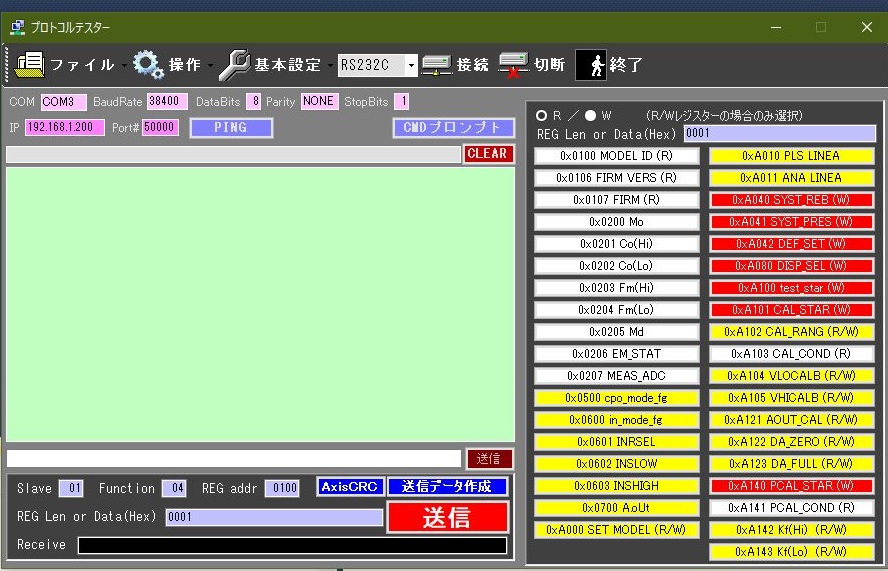Click the File (ファイル) toolbar icon

coord(29,65)
